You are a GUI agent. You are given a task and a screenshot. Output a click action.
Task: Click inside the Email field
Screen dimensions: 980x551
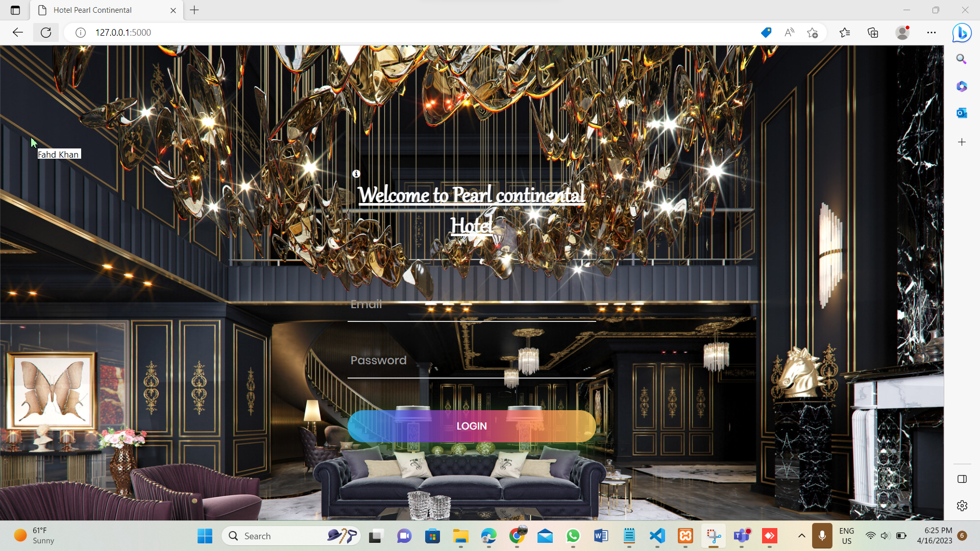pyautogui.click(x=471, y=311)
